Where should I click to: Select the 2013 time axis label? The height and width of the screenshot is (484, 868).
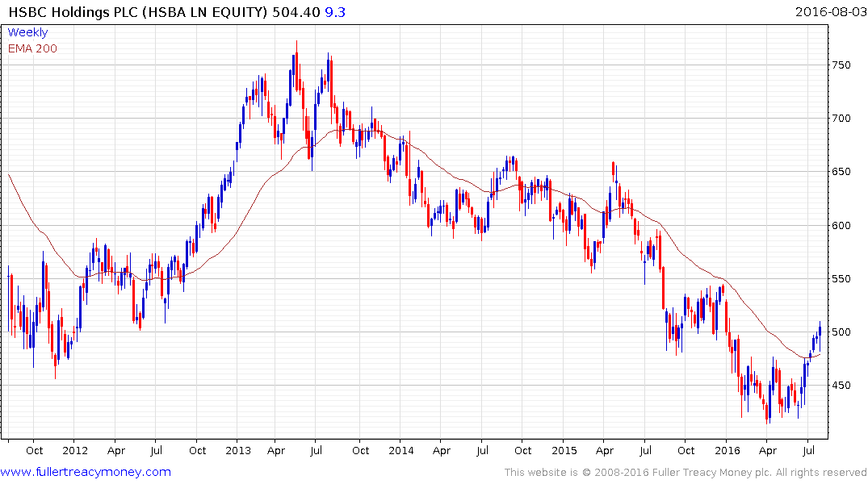click(x=238, y=450)
